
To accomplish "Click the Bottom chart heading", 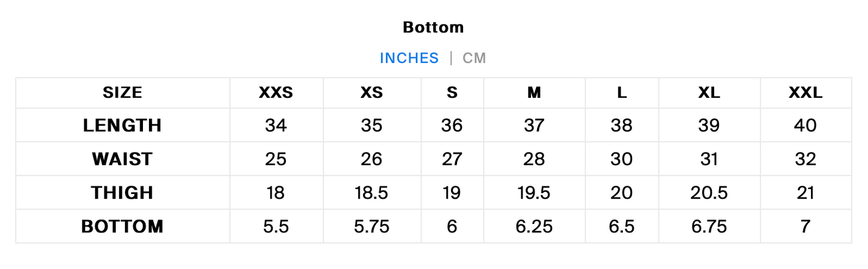I will (x=433, y=27).
